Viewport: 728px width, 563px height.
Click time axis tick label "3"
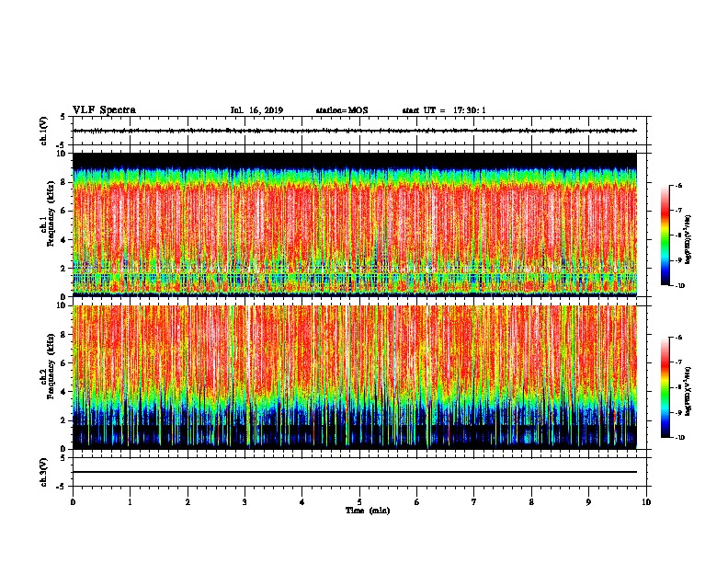tap(245, 502)
